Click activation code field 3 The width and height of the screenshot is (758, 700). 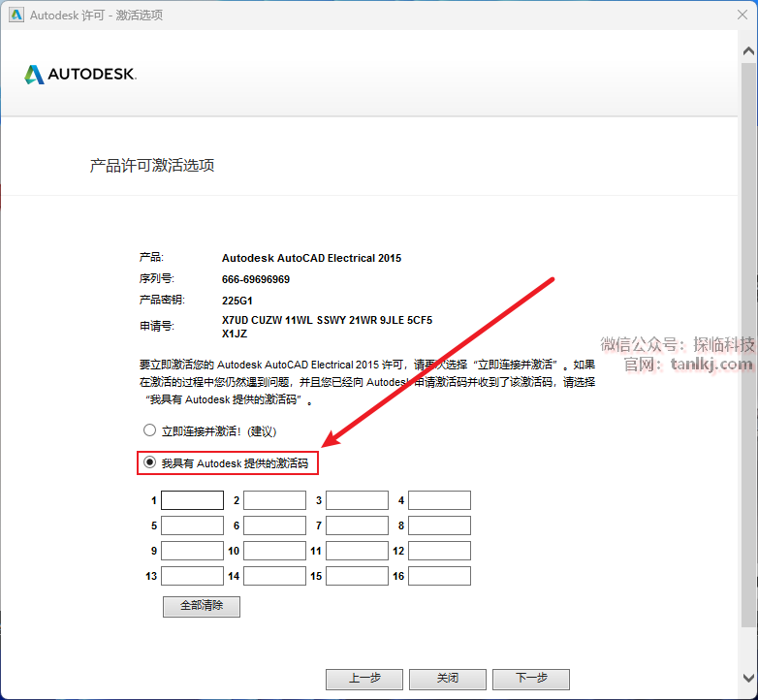358,500
